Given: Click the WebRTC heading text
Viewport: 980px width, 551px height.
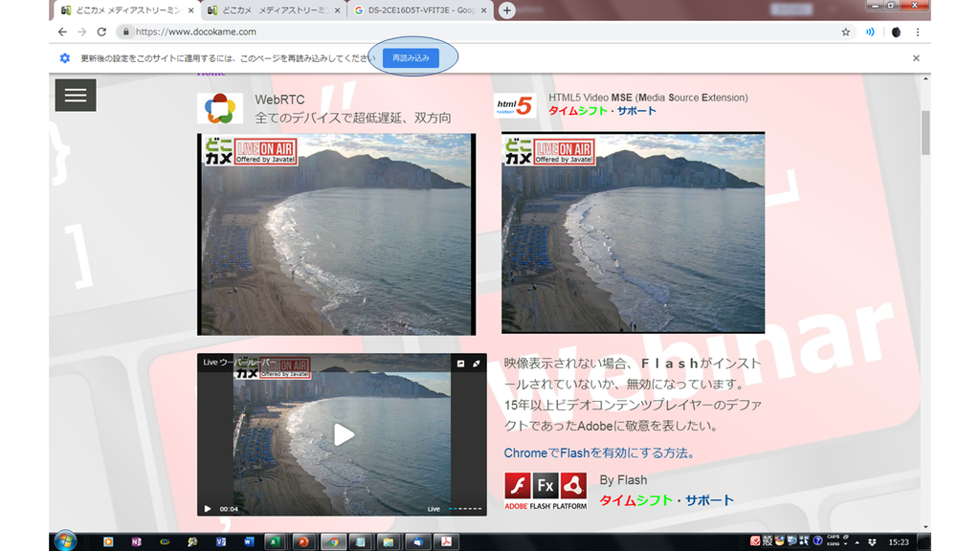Looking at the screenshot, I should click(x=279, y=99).
